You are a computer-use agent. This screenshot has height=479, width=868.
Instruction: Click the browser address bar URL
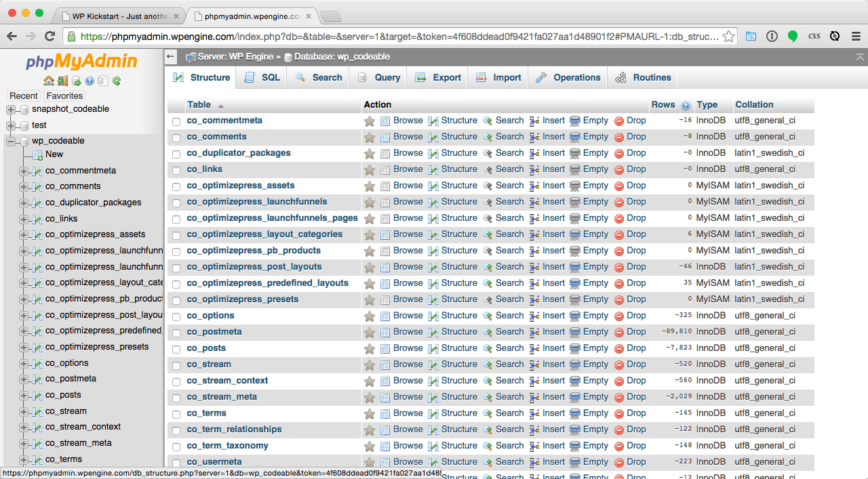[x=399, y=37]
